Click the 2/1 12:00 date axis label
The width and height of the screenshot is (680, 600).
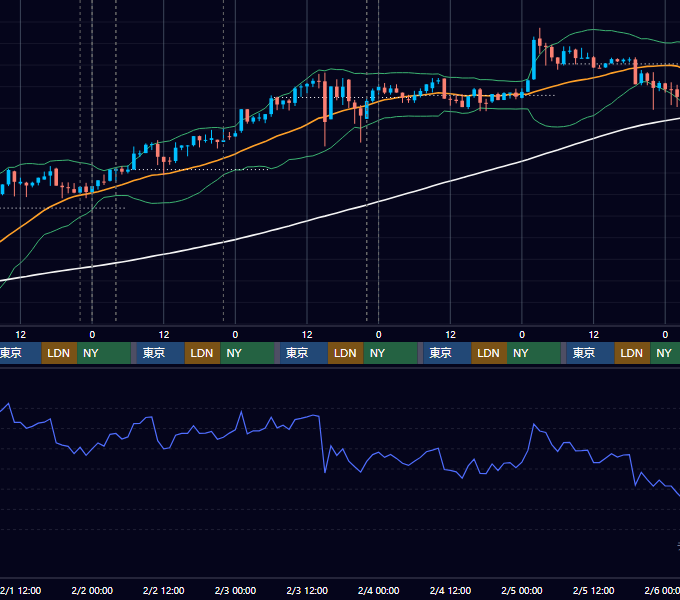pos(20,590)
